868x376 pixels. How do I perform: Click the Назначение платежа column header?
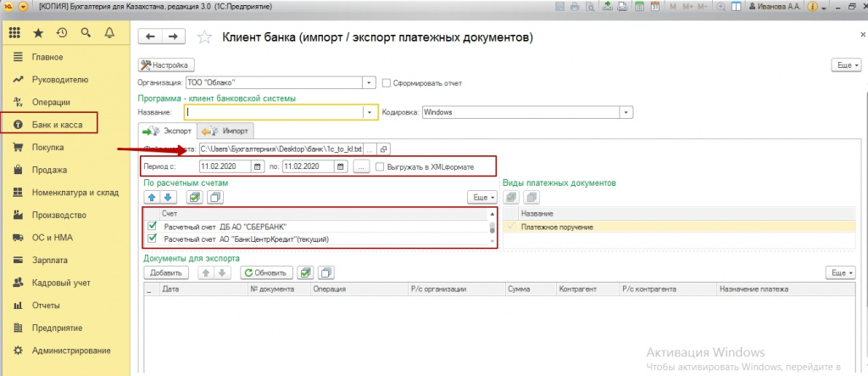(786, 289)
